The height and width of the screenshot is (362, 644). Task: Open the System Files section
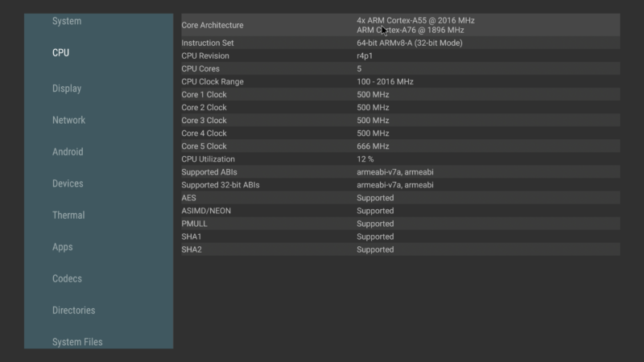click(x=77, y=341)
